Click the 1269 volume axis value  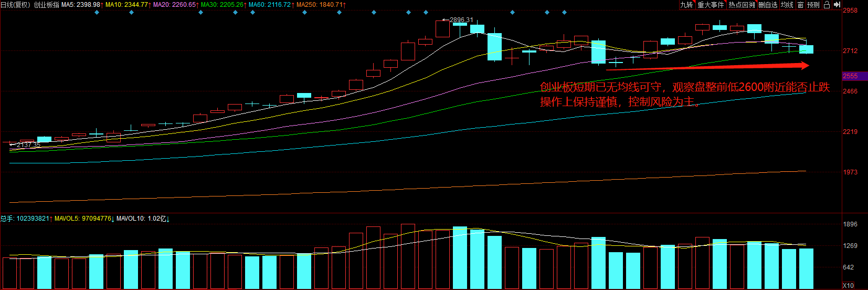coord(850,246)
